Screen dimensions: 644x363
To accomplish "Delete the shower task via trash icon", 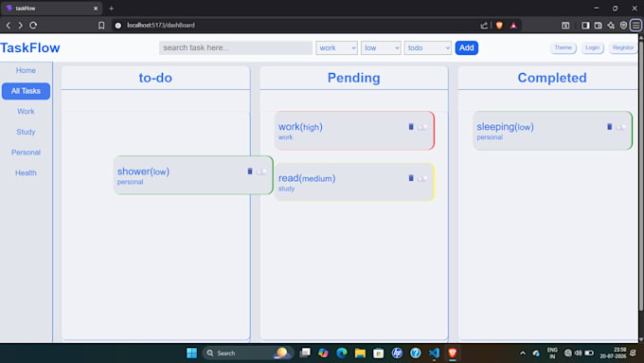I will (x=250, y=171).
